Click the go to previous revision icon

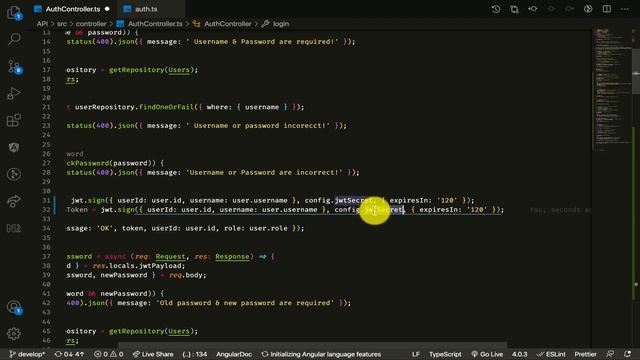pos(533,9)
